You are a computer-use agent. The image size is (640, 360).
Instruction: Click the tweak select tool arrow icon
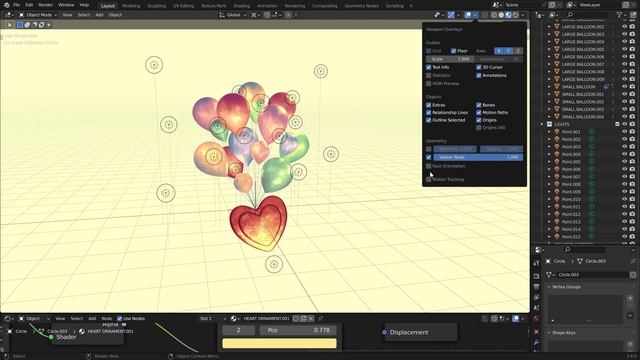[9, 25]
